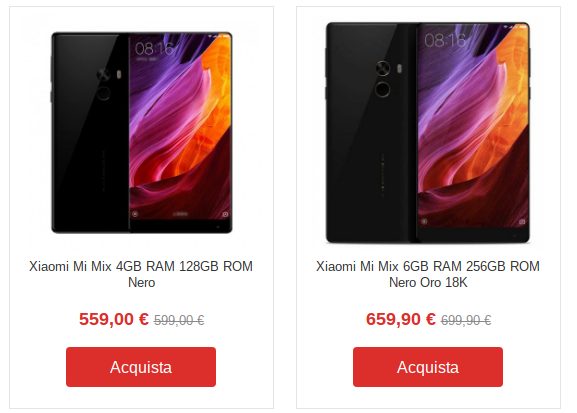Image resolution: width=577 pixels, height=413 pixels.
Task: Click the 08:16 clock on left phone screen
Action: pos(153,49)
